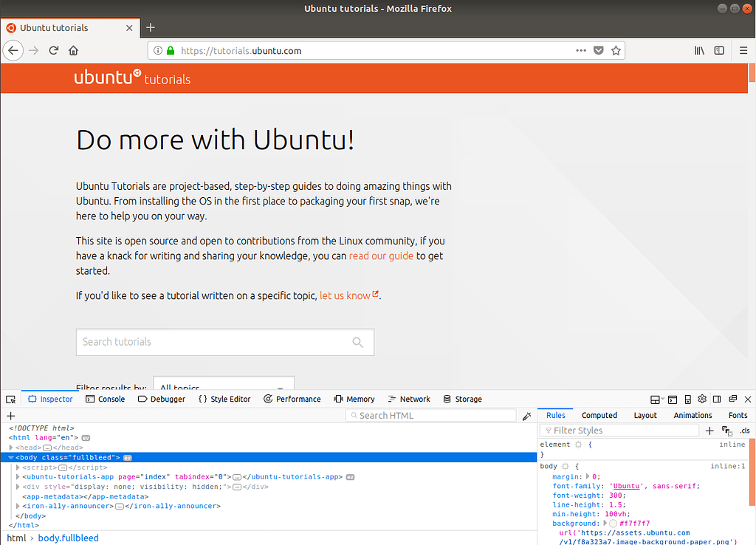The height and width of the screenshot is (545, 756).
Task: Expand the ubuntu-tutorials-app node
Action: click(18, 477)
